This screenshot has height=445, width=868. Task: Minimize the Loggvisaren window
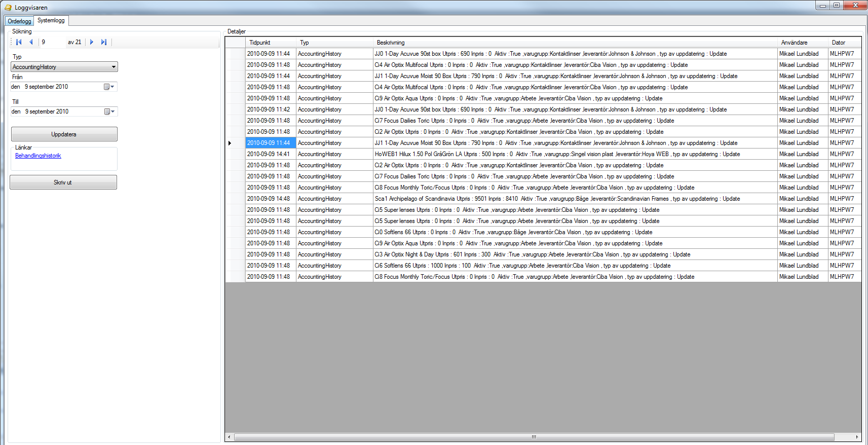(x=822, y=6)
